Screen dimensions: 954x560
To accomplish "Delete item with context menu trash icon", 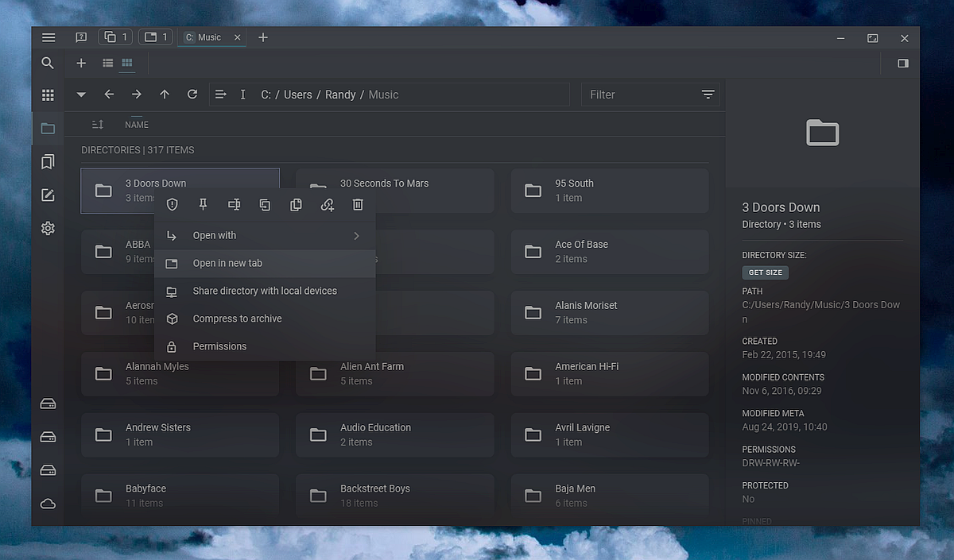I will (358, 205).
